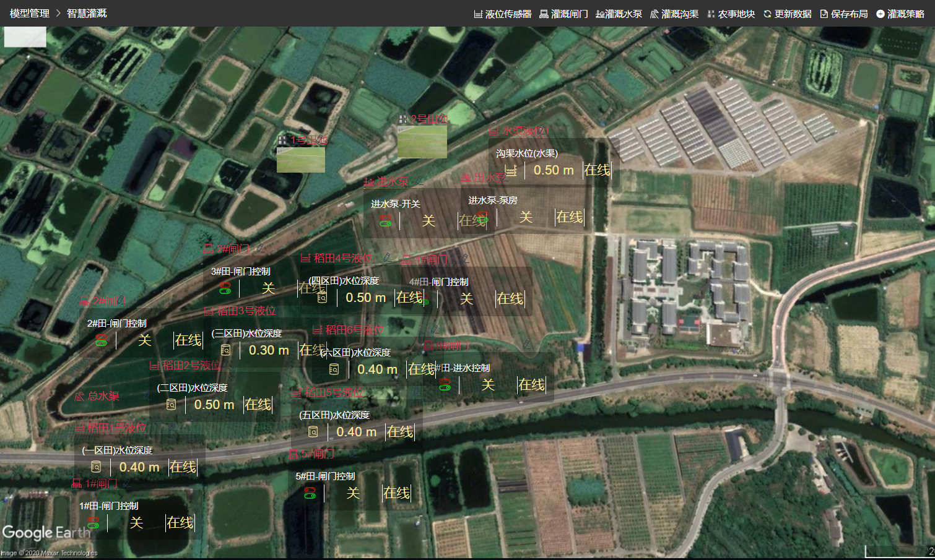The height and width of the screenshot is (560, 935).
Task: Select the 进水泵 pump marker icon
Action: tap(369, 182)
